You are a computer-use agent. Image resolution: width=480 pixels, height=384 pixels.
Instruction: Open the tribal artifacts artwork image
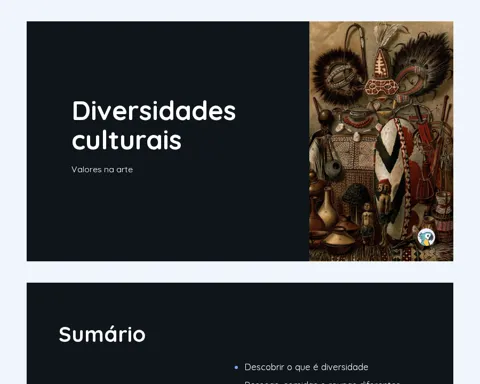point(381,141)
